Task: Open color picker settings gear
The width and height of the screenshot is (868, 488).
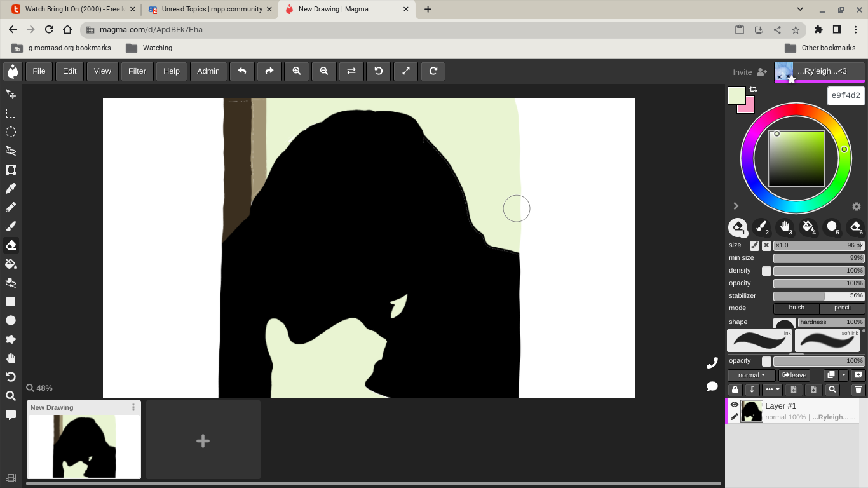Action: coord(857,207)
